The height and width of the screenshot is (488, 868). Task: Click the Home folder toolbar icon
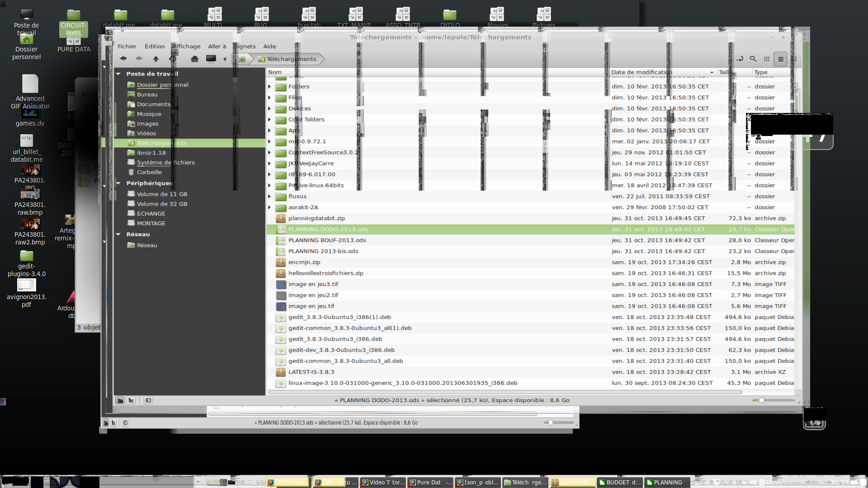[194, 59]
